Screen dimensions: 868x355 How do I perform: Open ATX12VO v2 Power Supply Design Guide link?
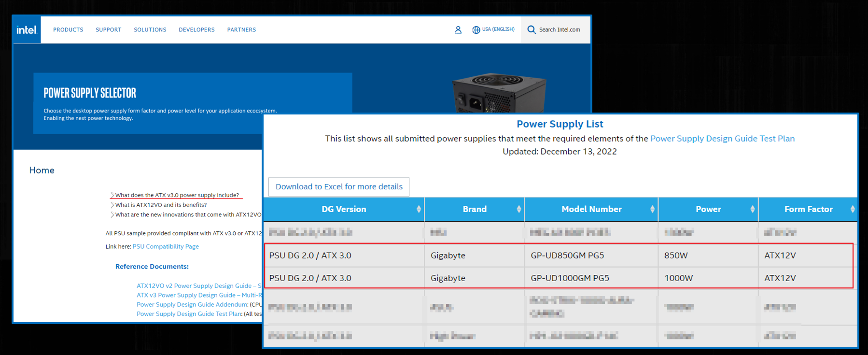[199, 286]
